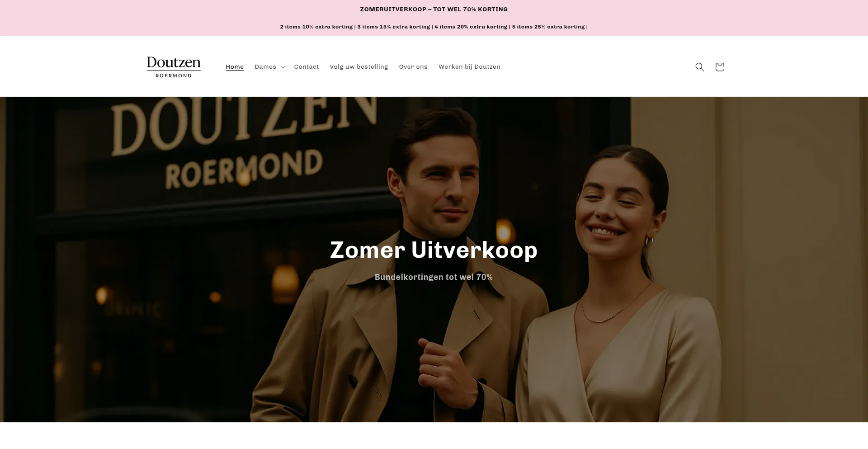Open the search magnifier icon
Screen dimensions: 868x449
tap(699, 67)
